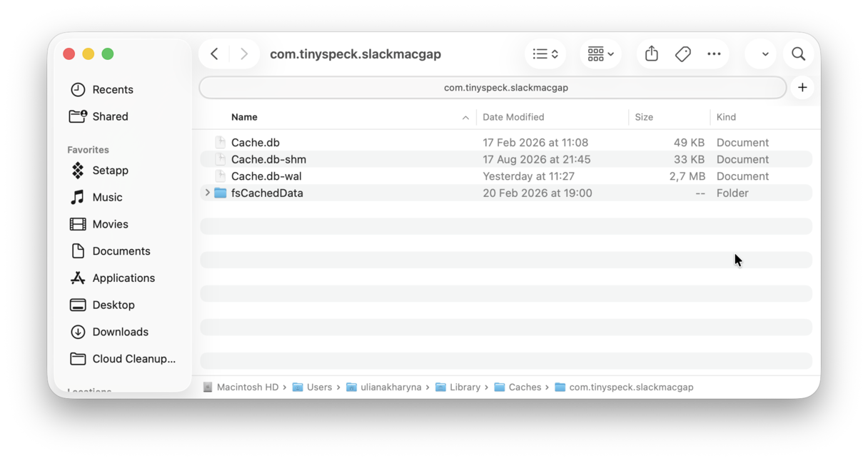This screenshot has width=868, height=461.
Task: Click the date 17 Aug 2026 at 21:45
Action: tap(537, 159)
